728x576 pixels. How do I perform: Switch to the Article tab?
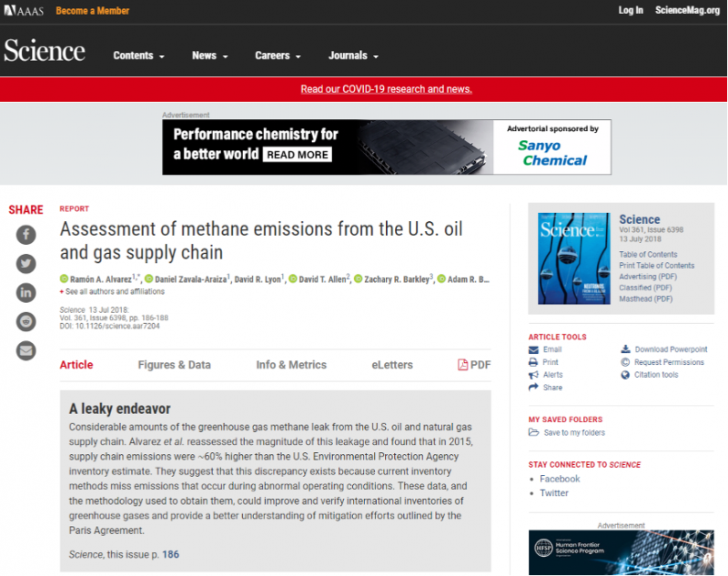coord(76,365)
